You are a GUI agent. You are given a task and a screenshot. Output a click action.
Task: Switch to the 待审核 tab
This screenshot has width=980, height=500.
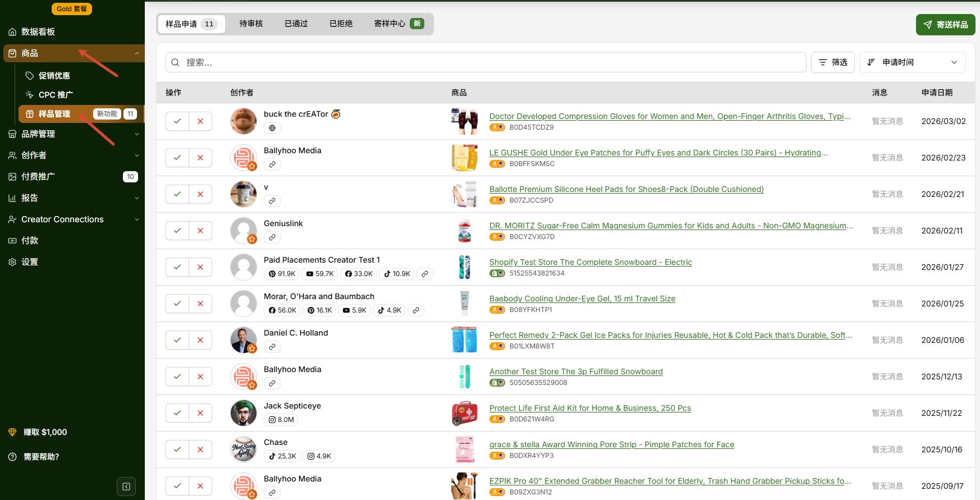coord(251,24)
